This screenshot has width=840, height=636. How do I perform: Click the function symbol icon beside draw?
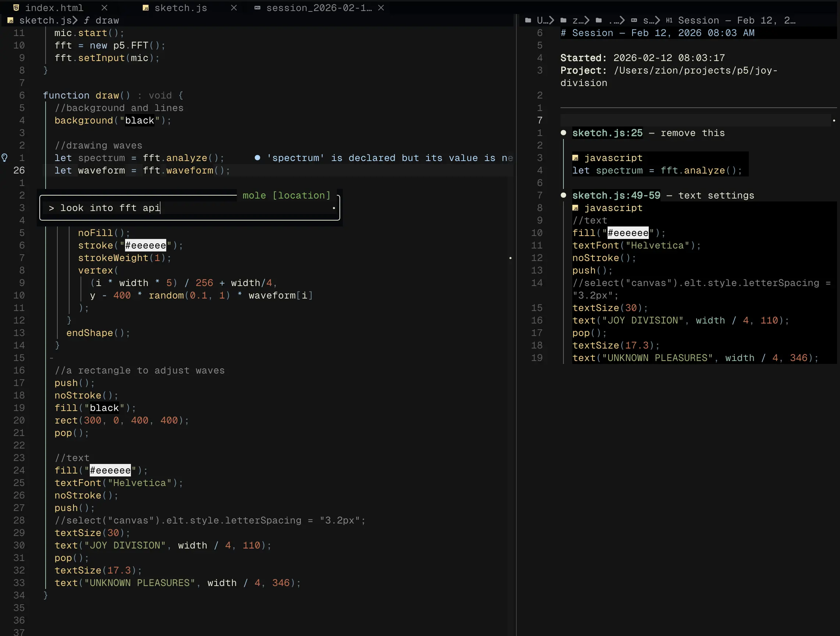[x=86, y=21]
